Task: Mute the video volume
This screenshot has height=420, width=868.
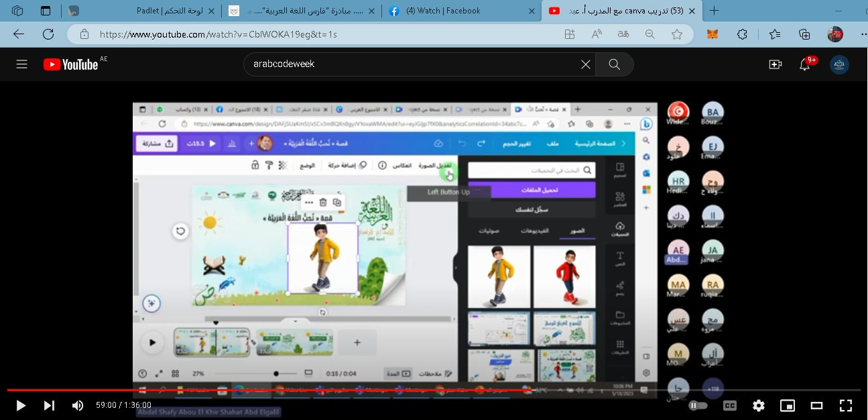Action: (78, 405)
